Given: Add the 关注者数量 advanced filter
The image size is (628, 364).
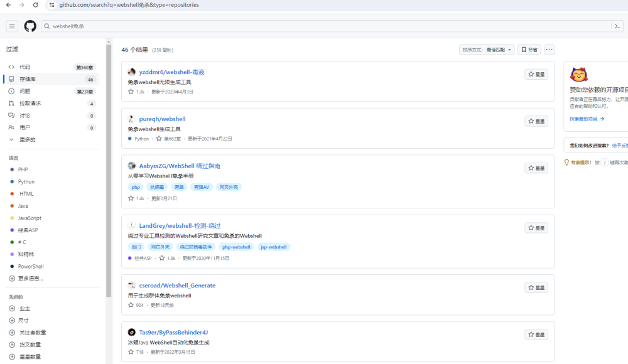Looking at the screenshot, I should [28, 333].
